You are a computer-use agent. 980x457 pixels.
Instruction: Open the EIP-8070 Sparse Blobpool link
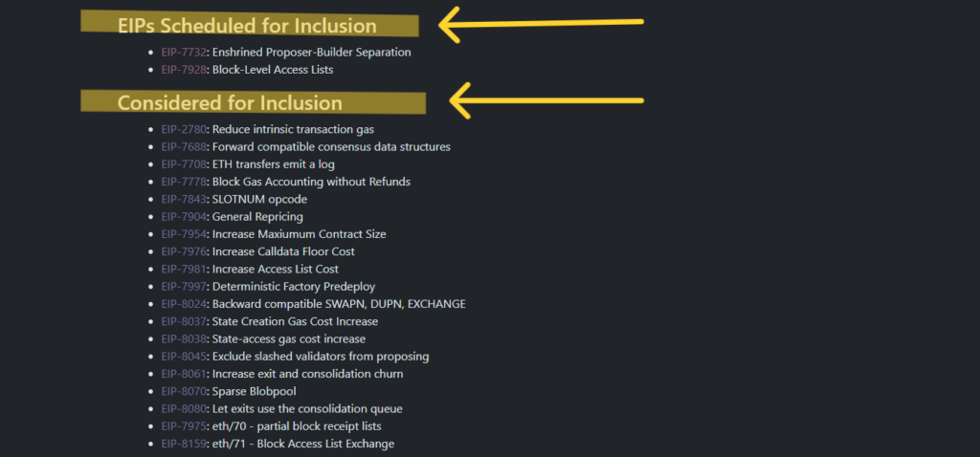point(183,392)
